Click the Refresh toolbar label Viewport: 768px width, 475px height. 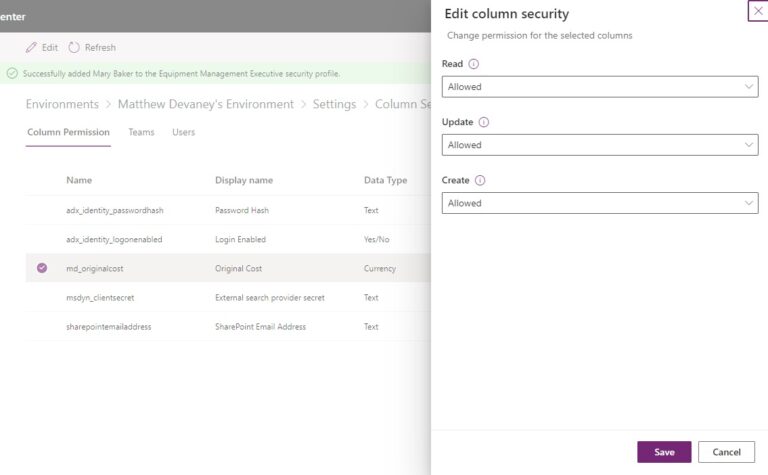coord(100,48)
